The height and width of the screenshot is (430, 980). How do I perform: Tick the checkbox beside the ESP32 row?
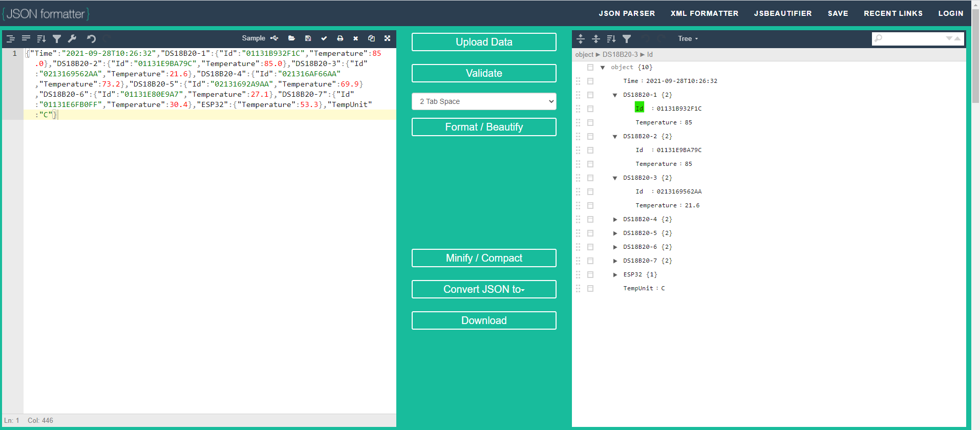coord(590,274)
